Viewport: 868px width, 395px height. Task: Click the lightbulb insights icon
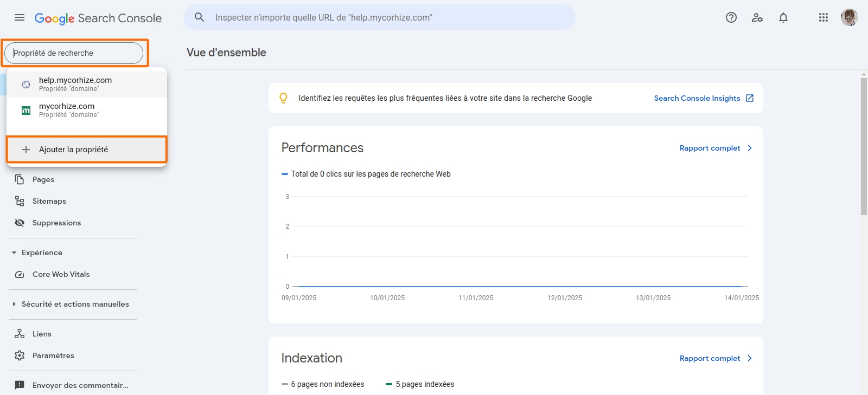283,98
